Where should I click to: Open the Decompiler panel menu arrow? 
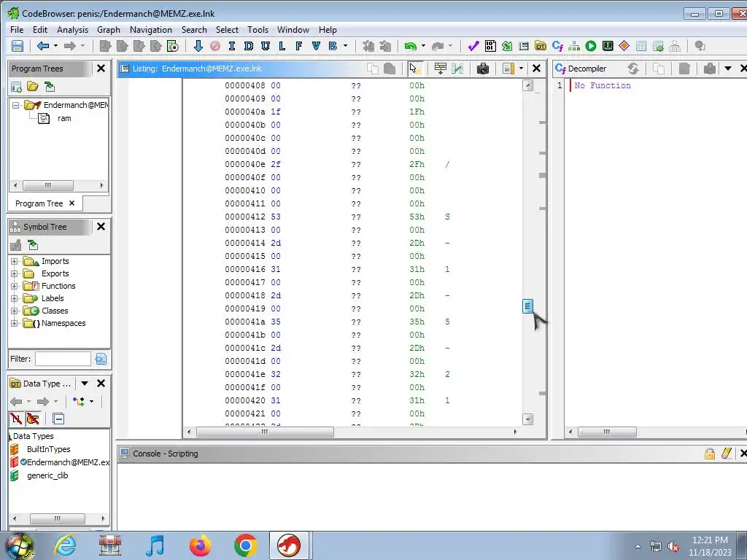728,69
